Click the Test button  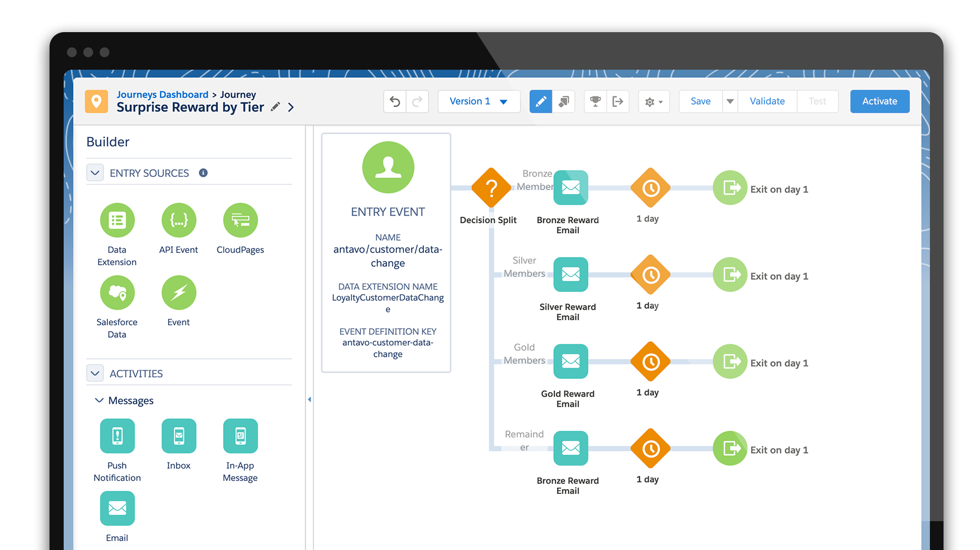[817, 101]
